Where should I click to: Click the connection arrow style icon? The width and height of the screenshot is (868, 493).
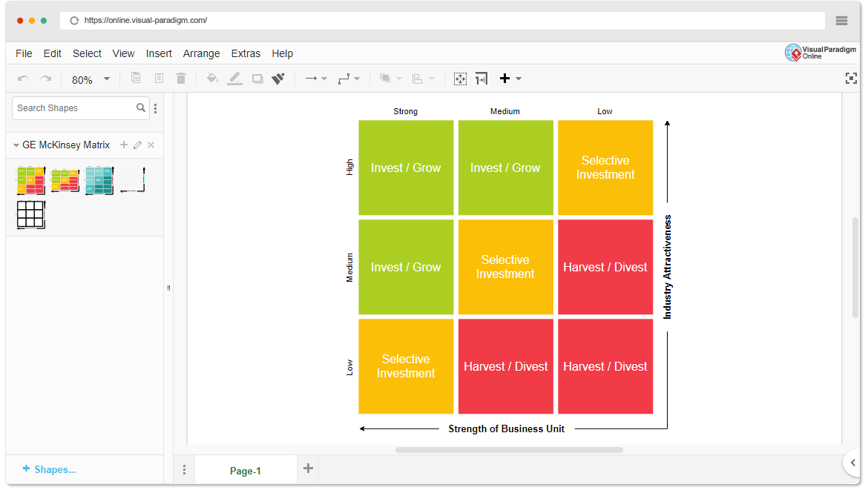tap(311, 79)
